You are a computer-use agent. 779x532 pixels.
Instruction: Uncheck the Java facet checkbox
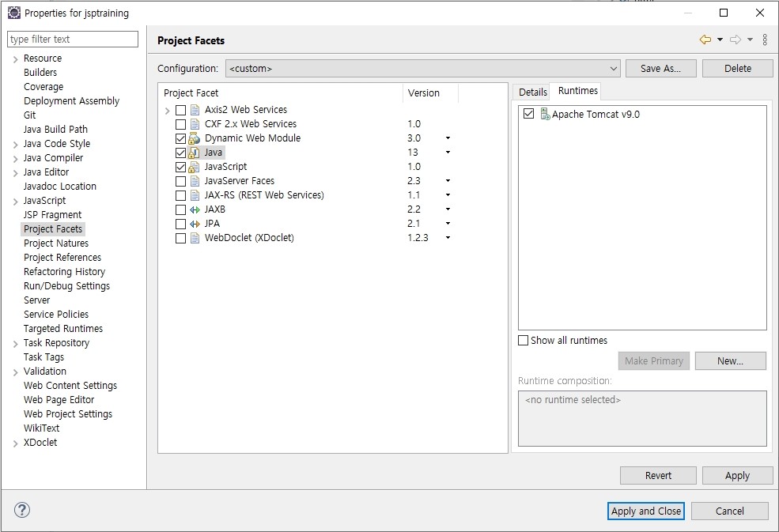pos(181,153)
